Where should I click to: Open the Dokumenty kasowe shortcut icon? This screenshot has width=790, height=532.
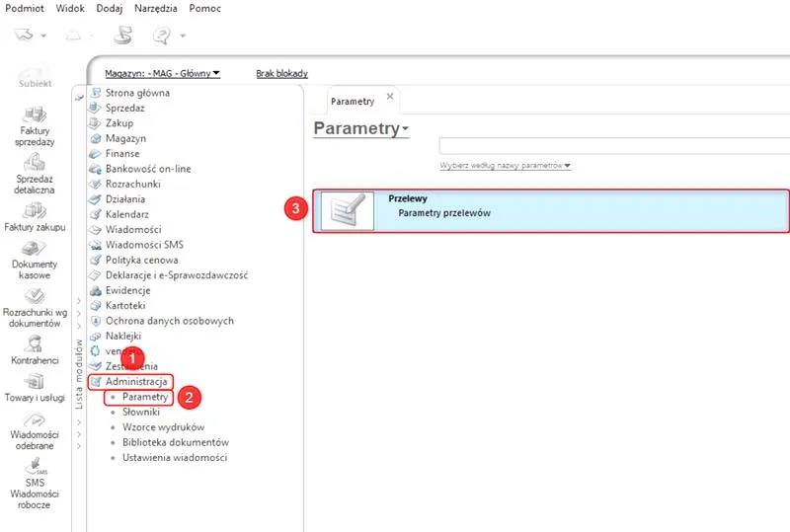coord(35,249)
